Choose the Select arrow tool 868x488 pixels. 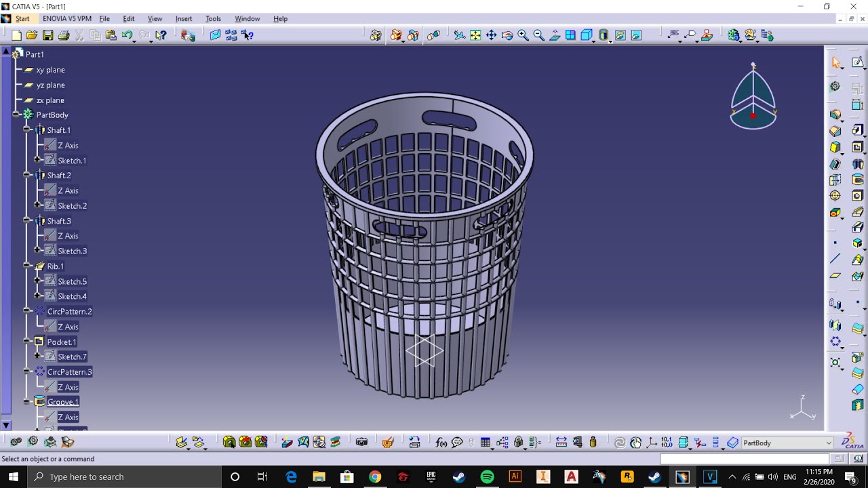(835, 62)
